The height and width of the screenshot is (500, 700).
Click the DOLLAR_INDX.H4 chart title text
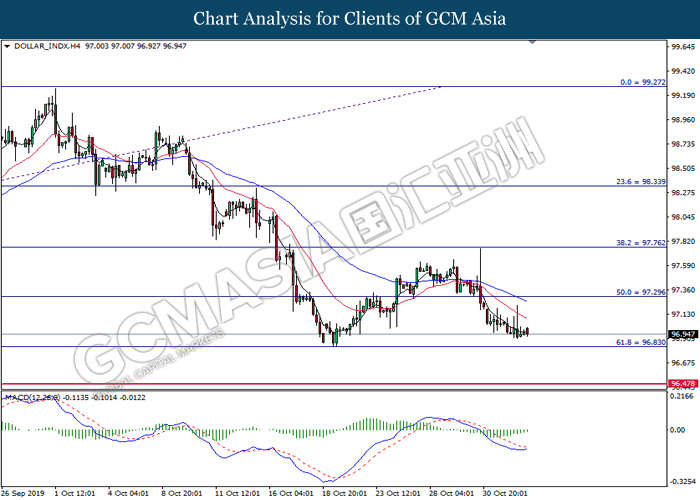[47, 46]
